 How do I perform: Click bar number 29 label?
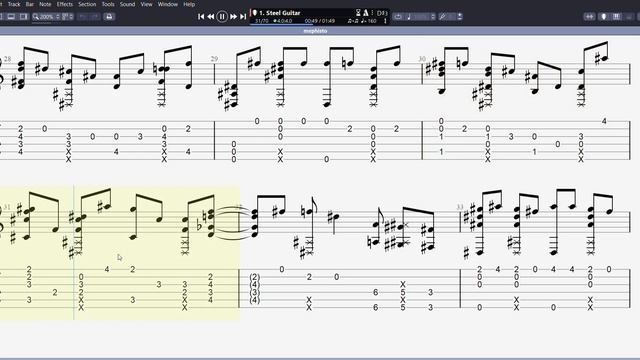(x=214, y=59)
